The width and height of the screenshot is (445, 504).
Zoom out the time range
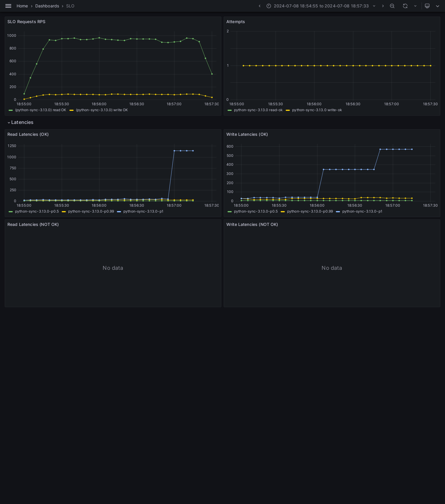click(392, 6)
